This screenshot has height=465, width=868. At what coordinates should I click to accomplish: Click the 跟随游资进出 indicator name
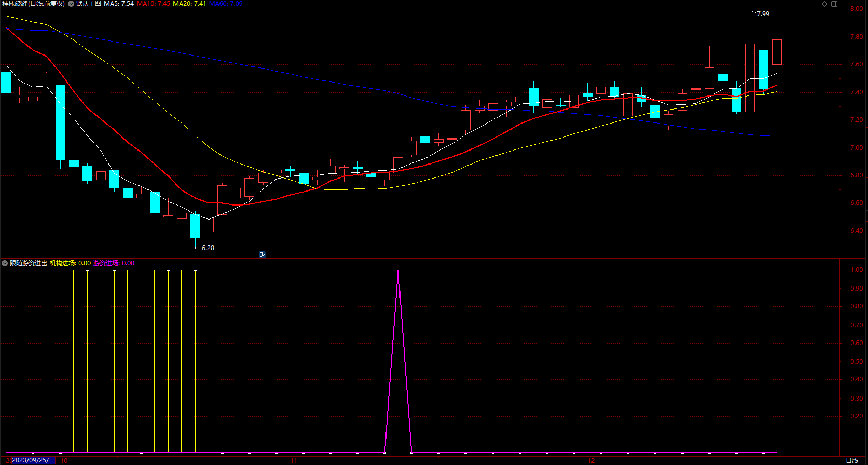(x=29, y=263)
